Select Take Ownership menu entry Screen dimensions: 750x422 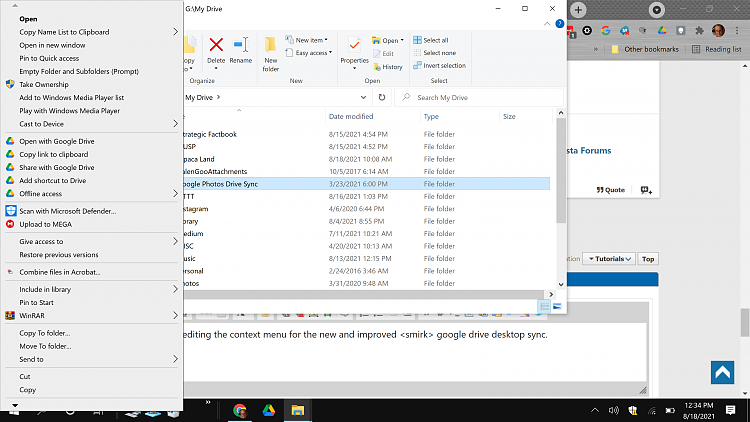coord(44,85)
